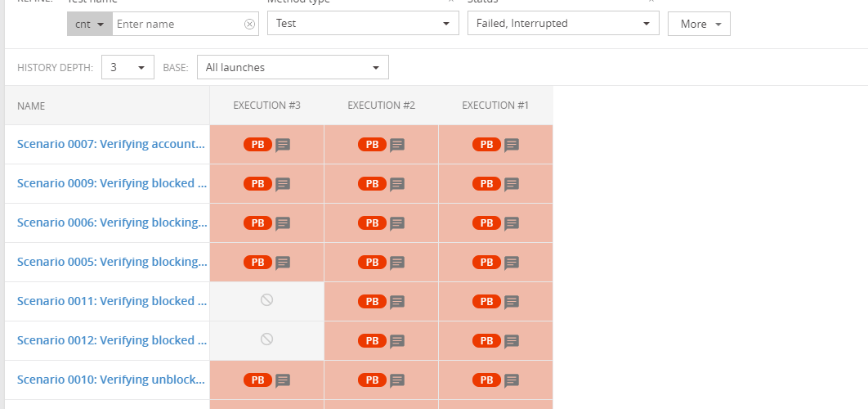Click PB defect badge for Scenario 0005 Execution #1
Image resolution: width=868 pixels, height=409 pixels.
point(486,263)
